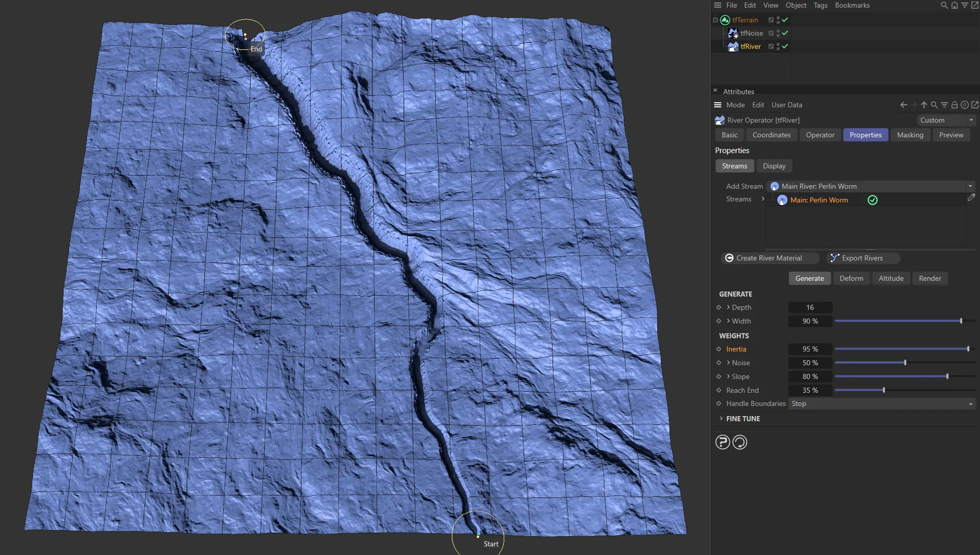Open the Bookmarks menu
980x555 pixels.
[852, 5]
